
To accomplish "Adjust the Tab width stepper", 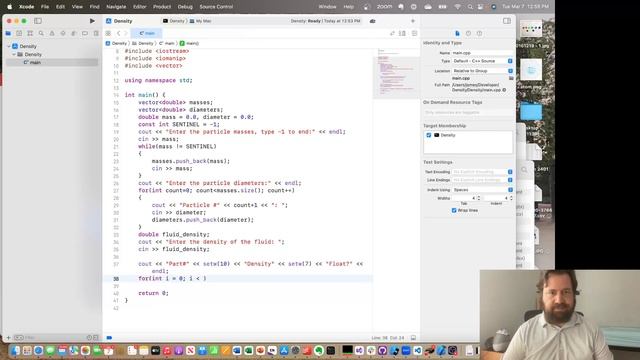I will 479,198.
